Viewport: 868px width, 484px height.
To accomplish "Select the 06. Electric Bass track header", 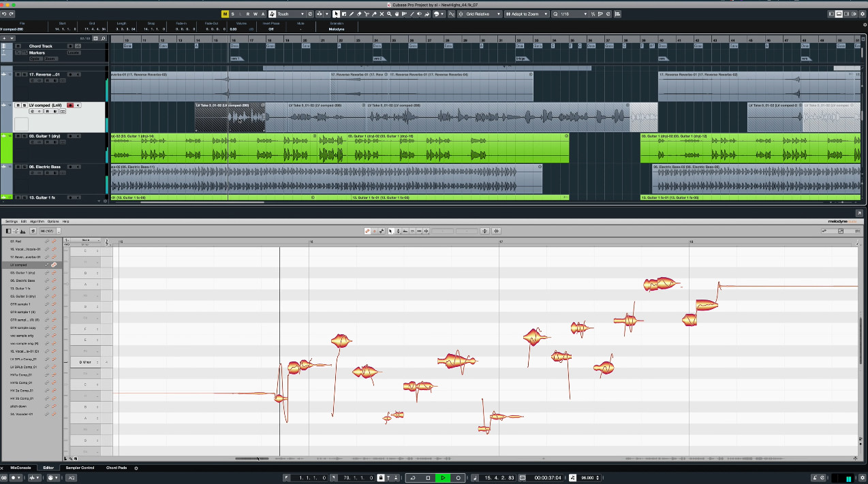I will 45,167.
